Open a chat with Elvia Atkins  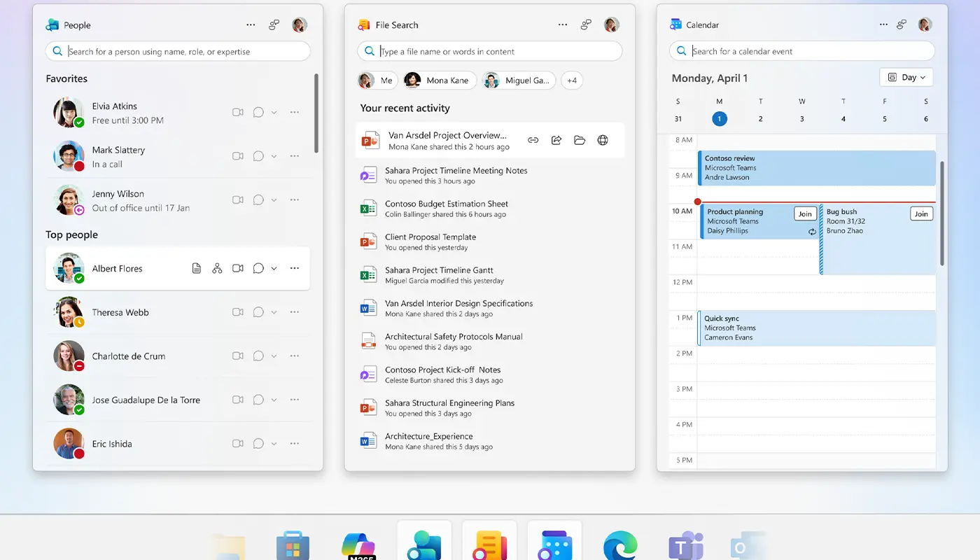258,112
